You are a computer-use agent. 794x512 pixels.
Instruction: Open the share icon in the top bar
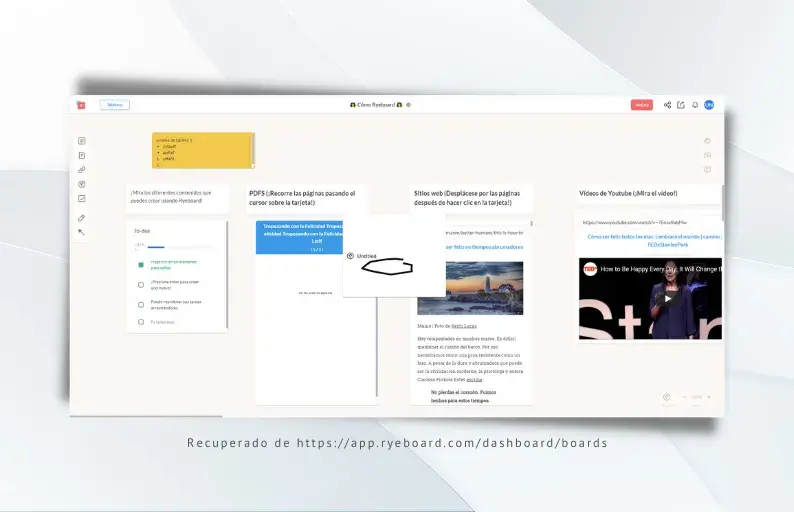(x=667, y=105)
